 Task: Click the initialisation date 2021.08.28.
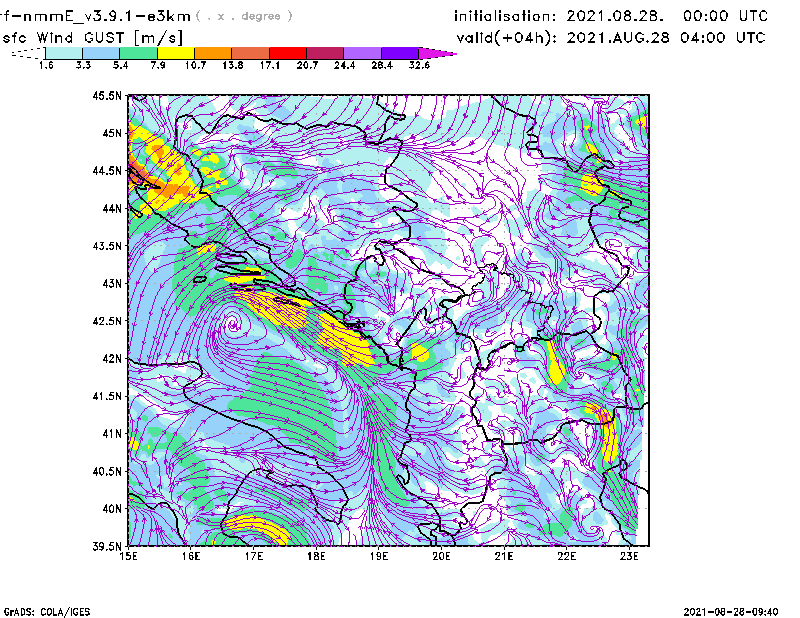tap(615, 16)
